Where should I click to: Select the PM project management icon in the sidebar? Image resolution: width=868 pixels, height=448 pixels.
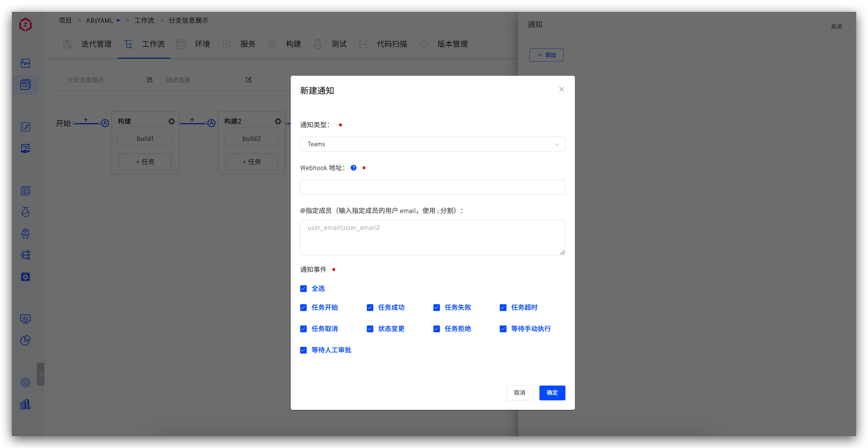(25, 85)
